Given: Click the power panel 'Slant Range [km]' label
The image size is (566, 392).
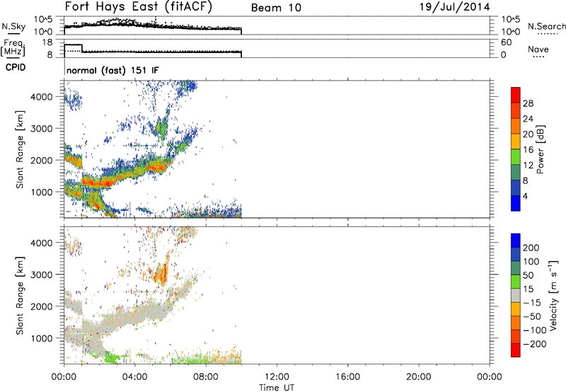Looking at the screenshot, I should (x=20, y=149).
